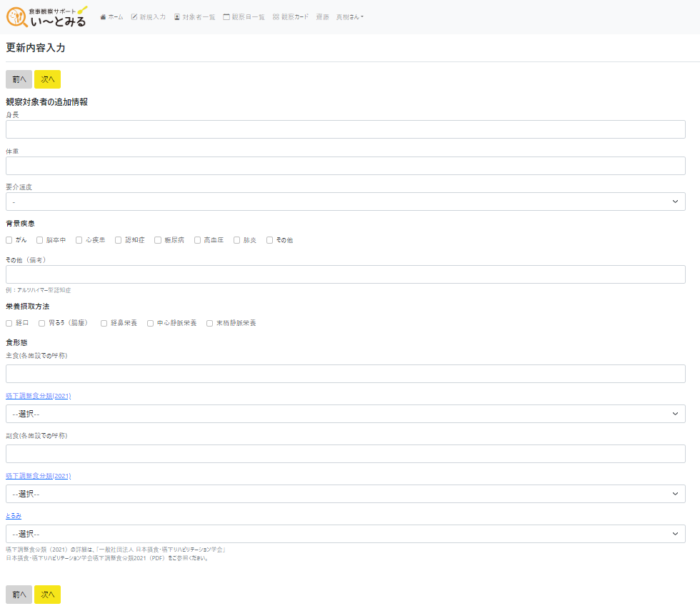Open 新規入力 from the navbar
Image resolution: width=700 pixels, height=611 pixels.
click(149, 17)
